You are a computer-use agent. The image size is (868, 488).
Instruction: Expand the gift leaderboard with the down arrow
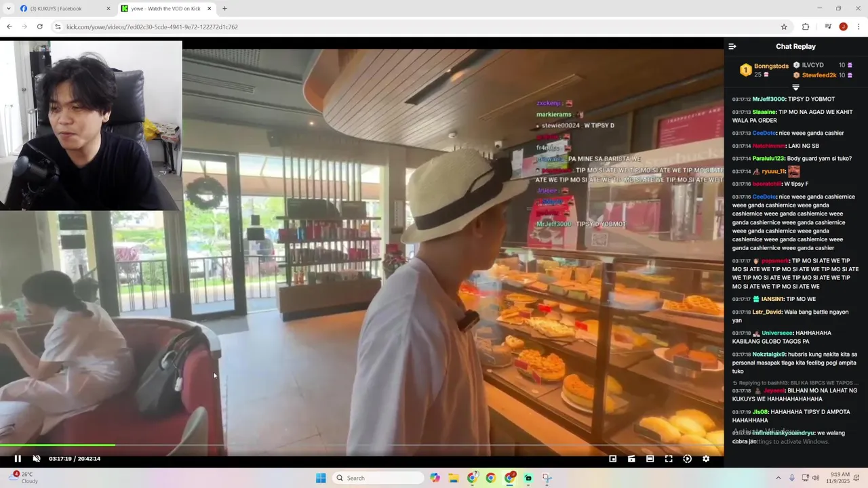click(x=796, y=87)
